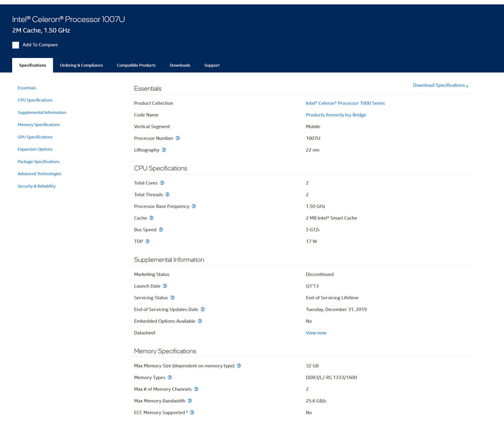Open the Compatible Products tab
Image resolution: width=504 pixels, height=423 pixels.
point(136,65)
